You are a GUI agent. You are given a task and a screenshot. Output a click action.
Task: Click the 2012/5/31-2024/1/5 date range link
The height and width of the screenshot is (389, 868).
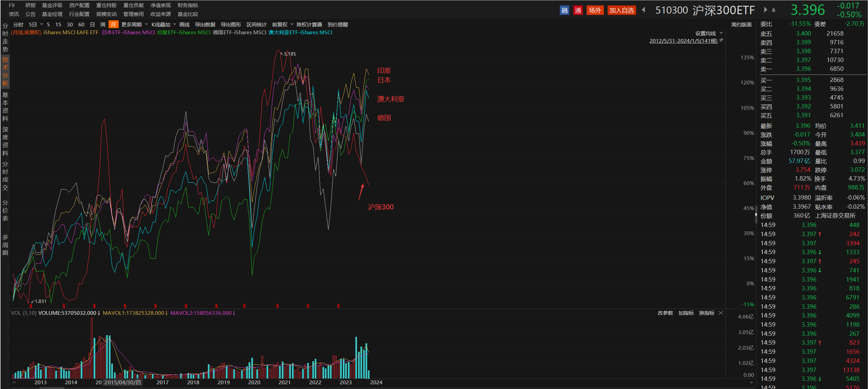pyautogui.click(x=683, y=41)
